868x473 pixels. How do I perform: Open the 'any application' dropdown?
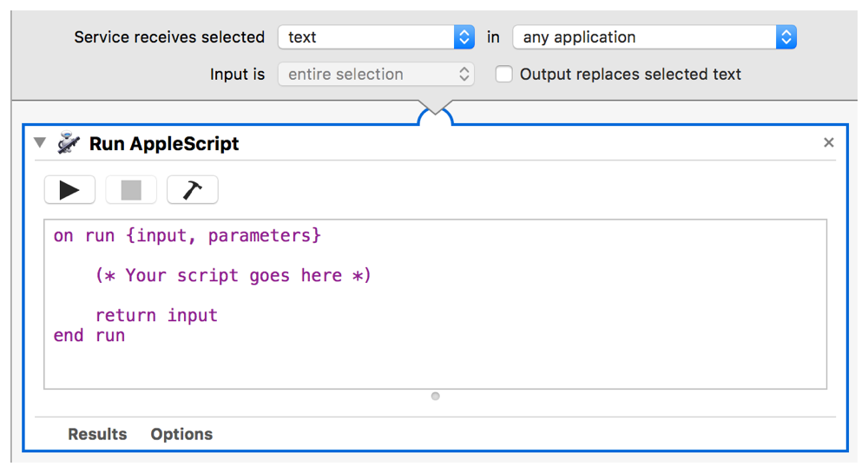[654, 37]
